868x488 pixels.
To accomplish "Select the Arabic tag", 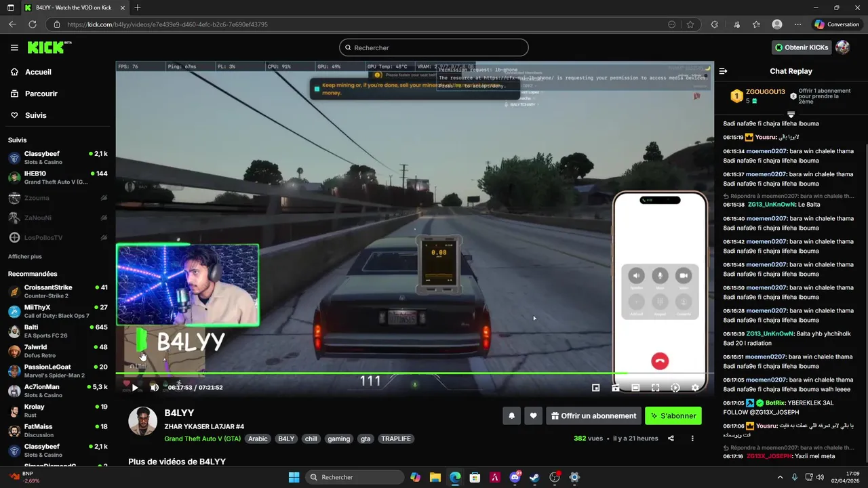I will [x=258, y=439].
